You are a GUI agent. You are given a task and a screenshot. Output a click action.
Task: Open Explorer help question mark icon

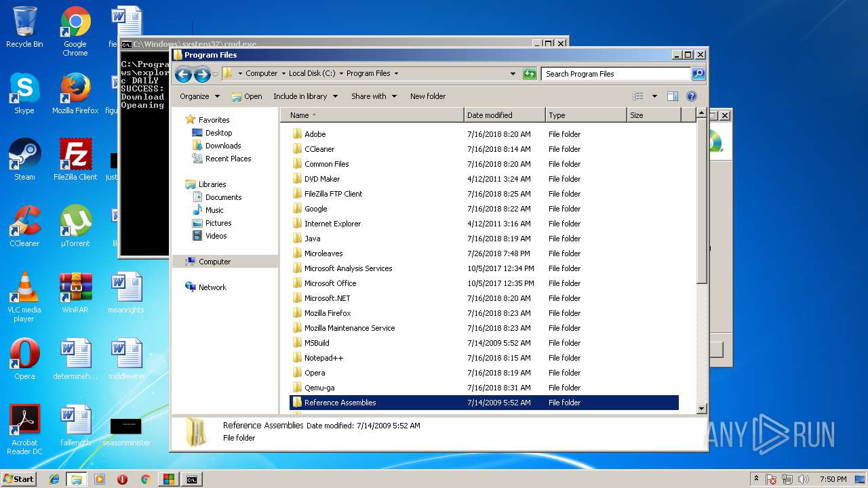pyautogui.click(x=692, y=96)
